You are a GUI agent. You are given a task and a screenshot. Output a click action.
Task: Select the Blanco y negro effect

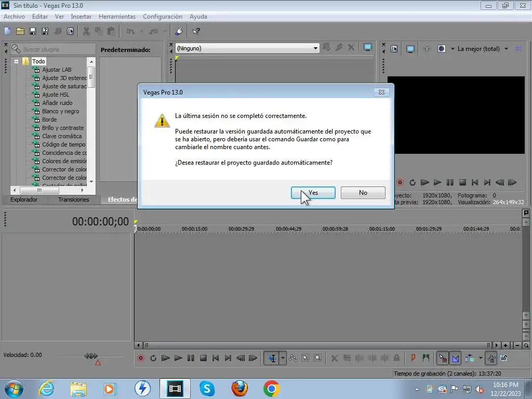click(60, 111)
